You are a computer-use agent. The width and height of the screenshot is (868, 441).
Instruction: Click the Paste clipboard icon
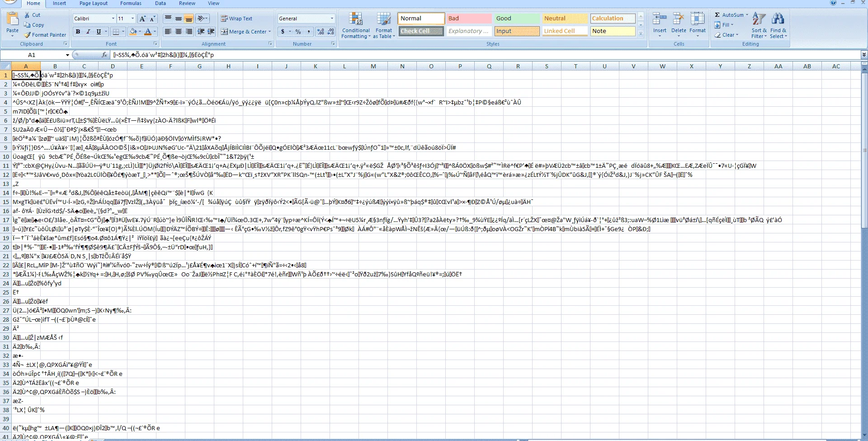point(13,19)
